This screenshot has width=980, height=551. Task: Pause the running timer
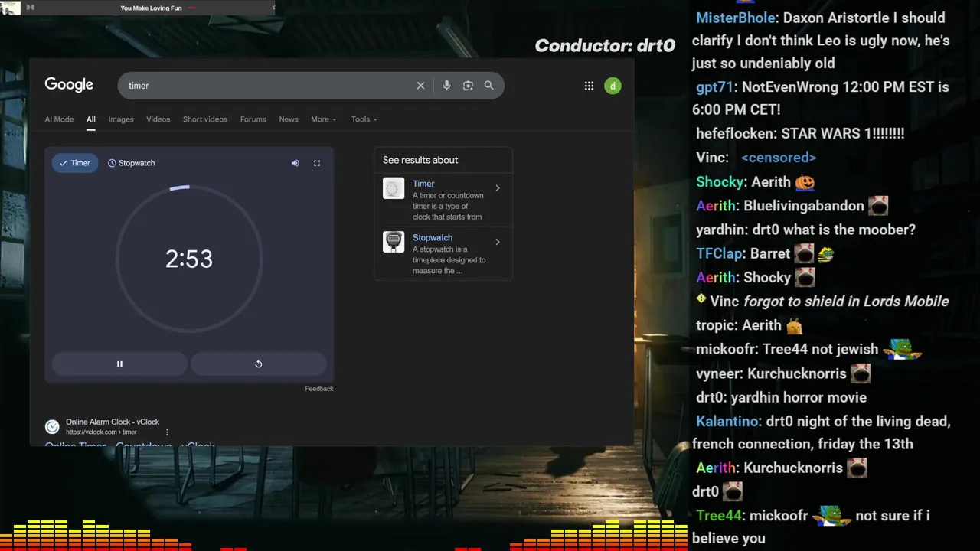pos(119,364)
